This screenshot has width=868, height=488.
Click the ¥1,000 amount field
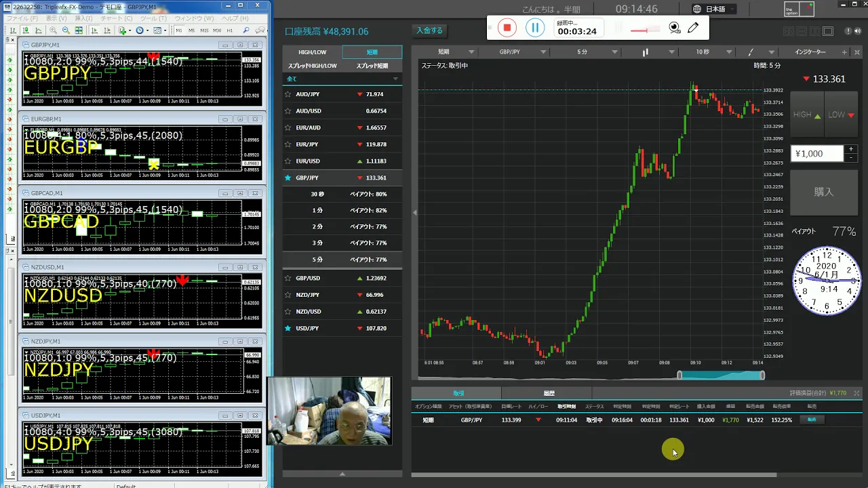[817, 154]
